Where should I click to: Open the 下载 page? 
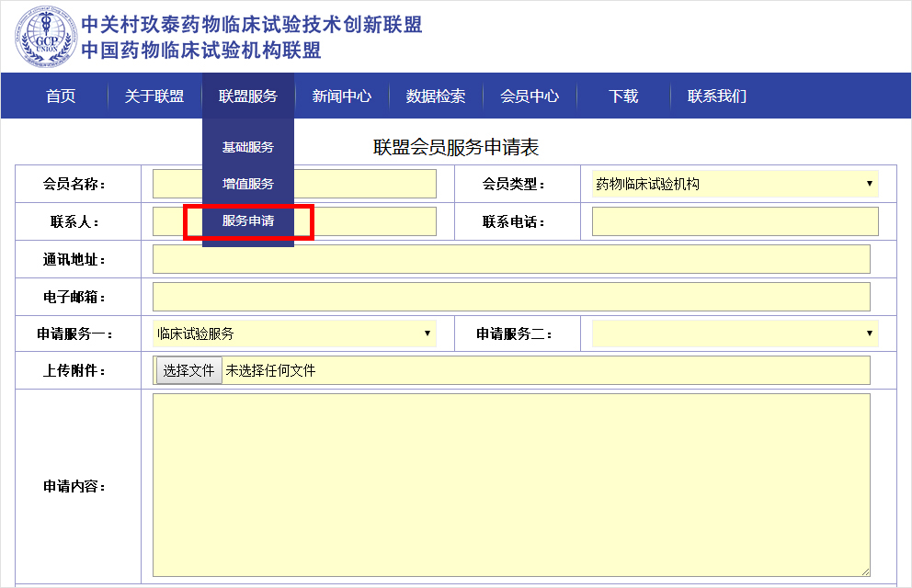pyautogui.click(x=623, y=96)
